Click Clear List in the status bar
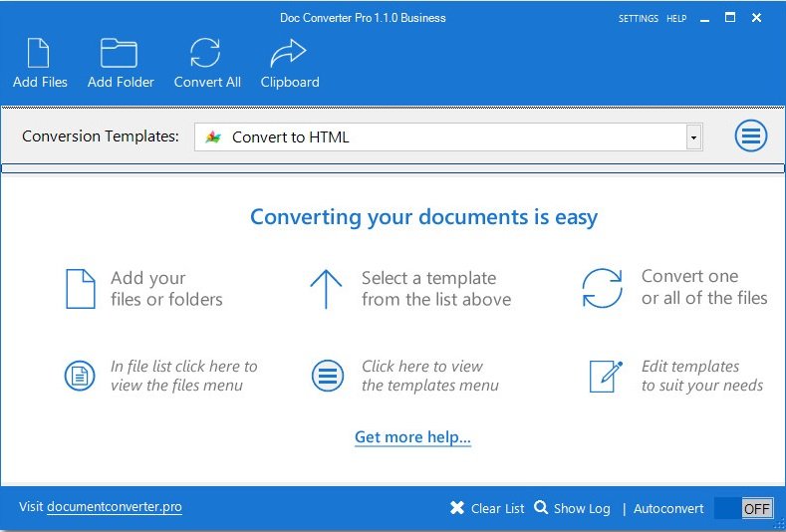 pos(487,508)
